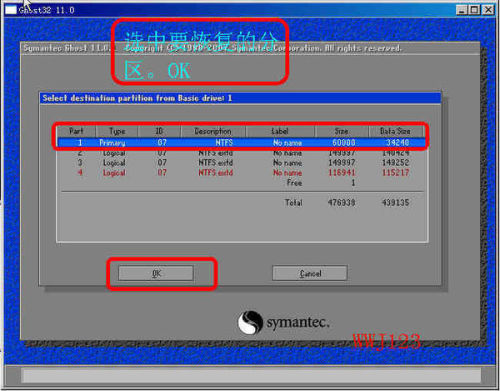This screenshot has width=500, height=391.
Task: Select partition 1 Primary NTFS row
Action: point(241,143)
